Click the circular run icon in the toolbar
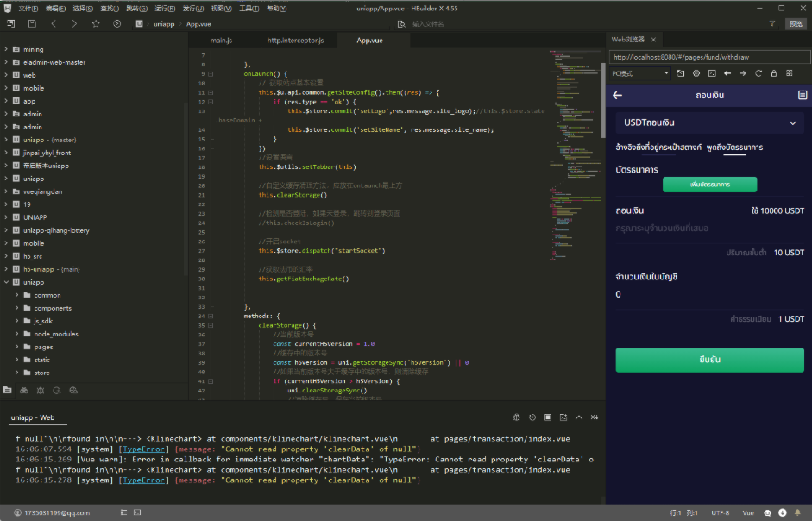The height and width of the screenshot is (521, 812). 117,24
